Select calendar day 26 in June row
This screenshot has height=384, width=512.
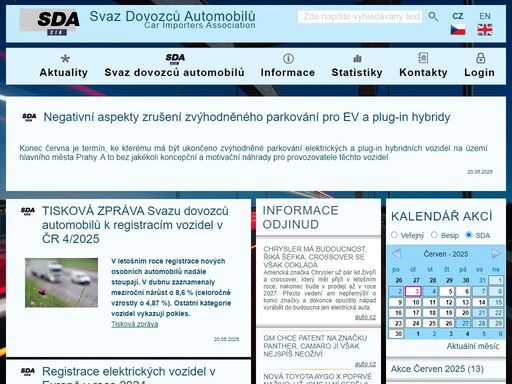point(447,323)
